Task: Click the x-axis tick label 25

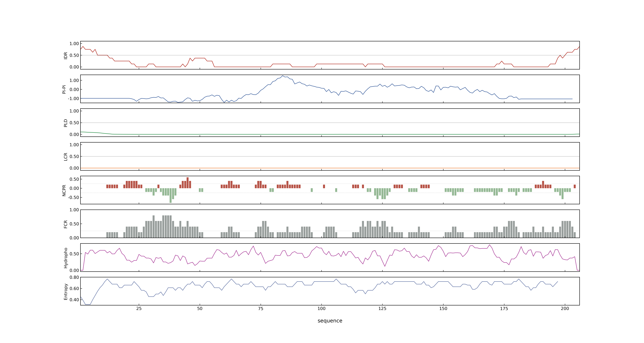Action: [139, 309]
